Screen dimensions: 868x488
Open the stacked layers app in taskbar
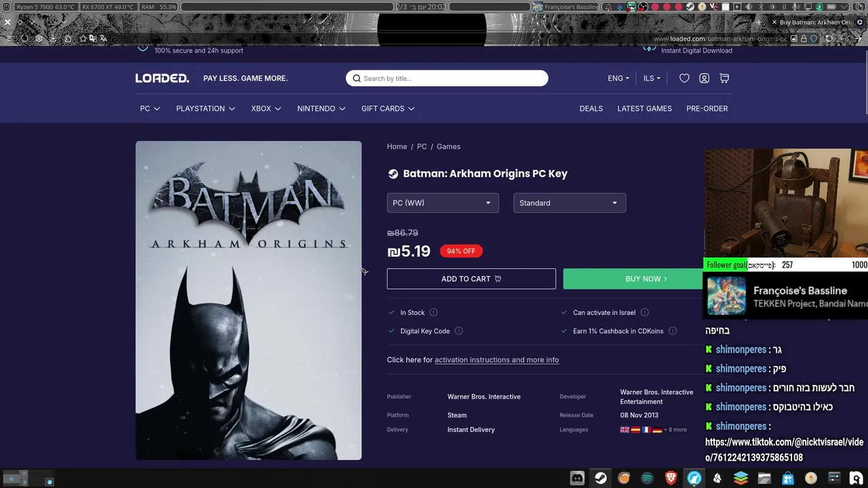pyautogui.click(x=741, y=478)
